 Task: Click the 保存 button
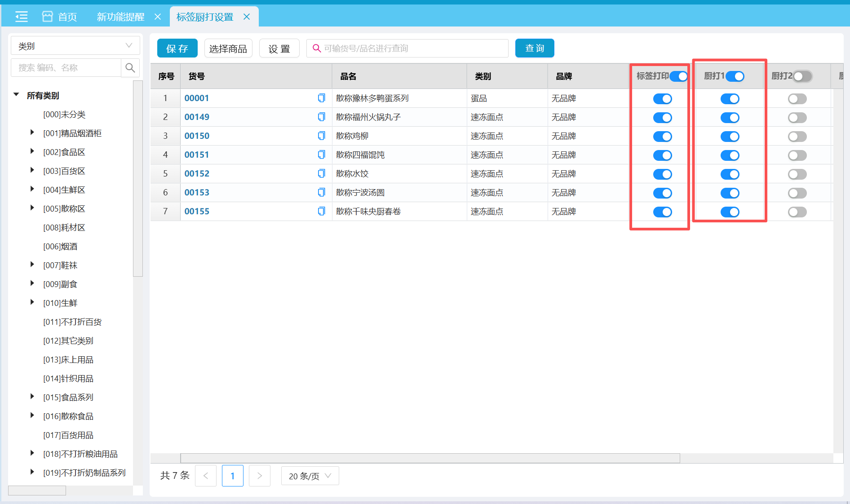pos(177,48)
